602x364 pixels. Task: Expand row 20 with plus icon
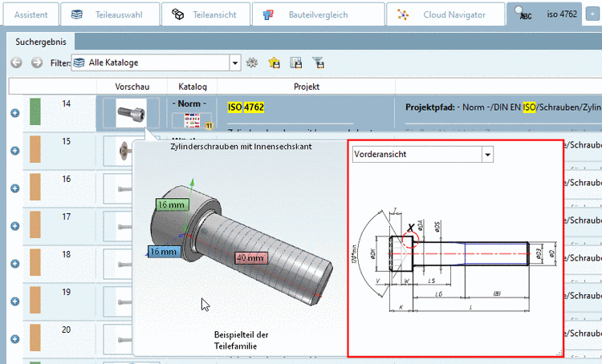[15, 339]
